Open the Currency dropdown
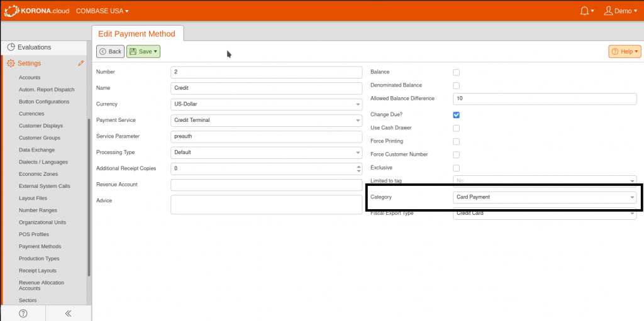 (266, 104)
